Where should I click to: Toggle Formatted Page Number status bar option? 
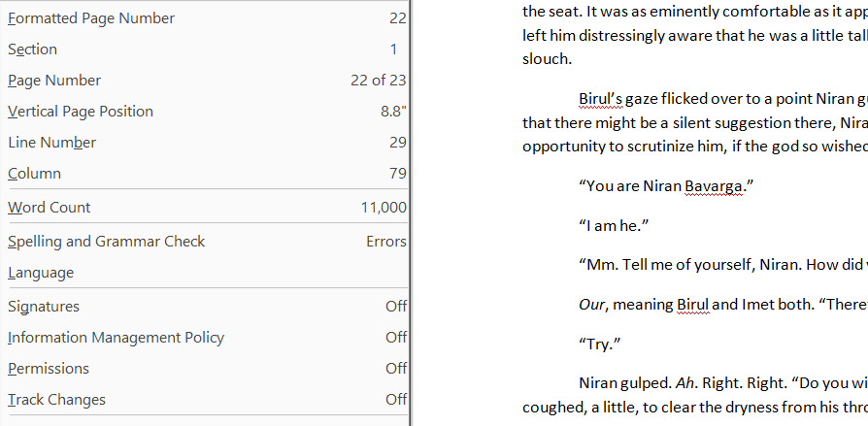coord(91,18)
